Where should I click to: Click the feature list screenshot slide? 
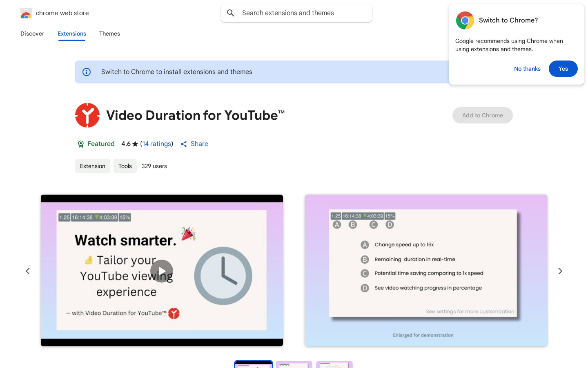[x=426, y=271]
